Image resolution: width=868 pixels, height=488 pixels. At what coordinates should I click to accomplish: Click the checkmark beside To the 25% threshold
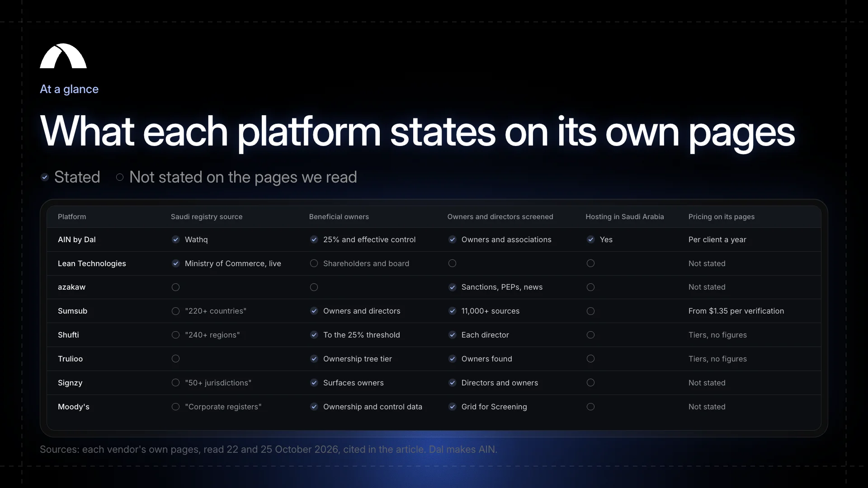314,335
